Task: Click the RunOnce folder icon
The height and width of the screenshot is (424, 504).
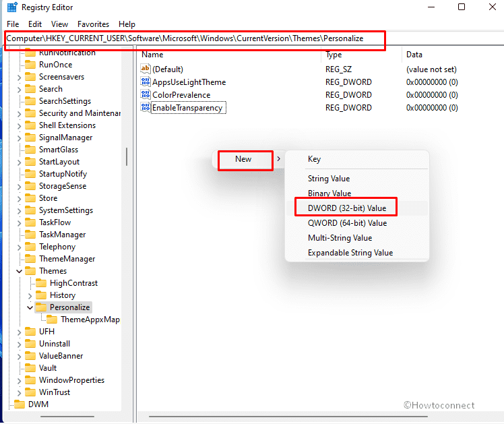Action: pyautogui.click(x=30, y=65)
